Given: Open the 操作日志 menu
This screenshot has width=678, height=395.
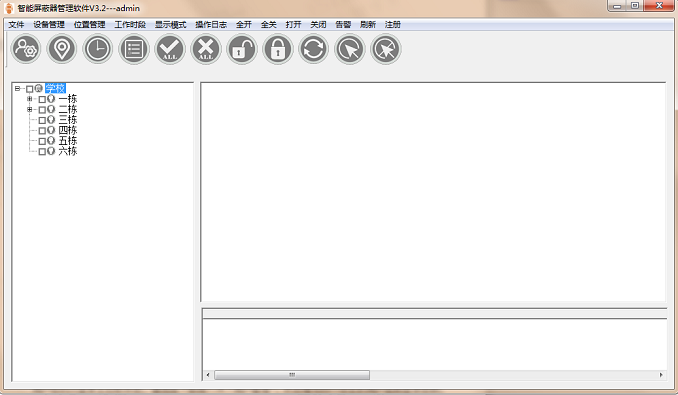Looking at the screenshot, I should pos(211,25).
